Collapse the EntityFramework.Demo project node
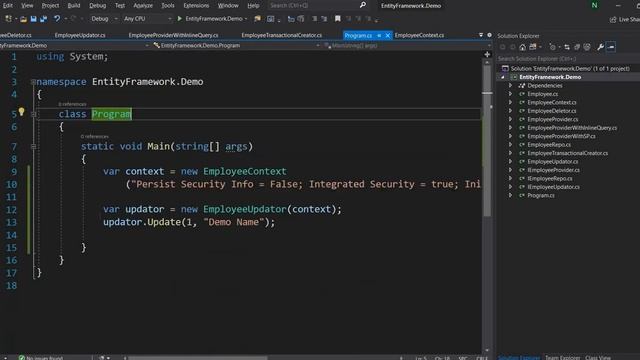Image resolution: width=640 pixels, height=360 pixels. tap(503, 77)
